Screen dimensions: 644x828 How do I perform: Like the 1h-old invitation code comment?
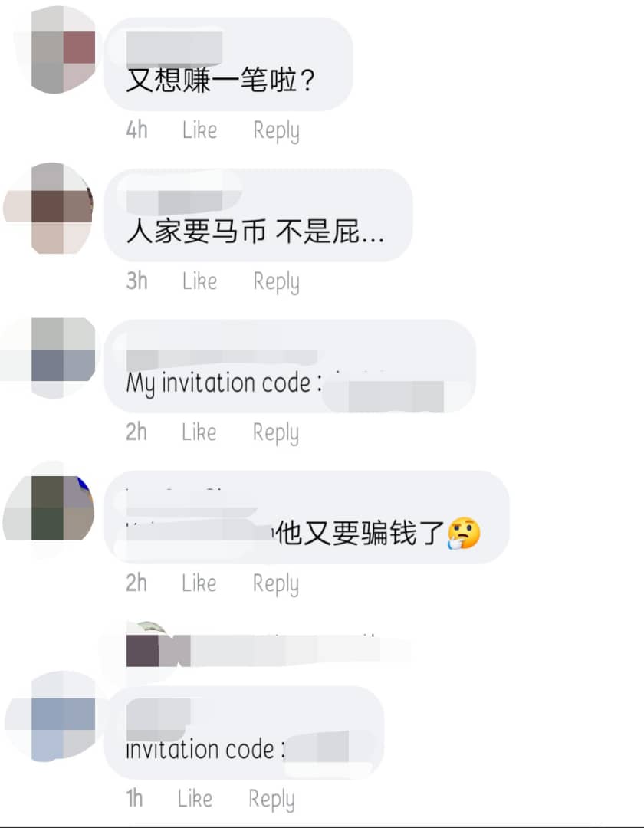click(195, 798)
